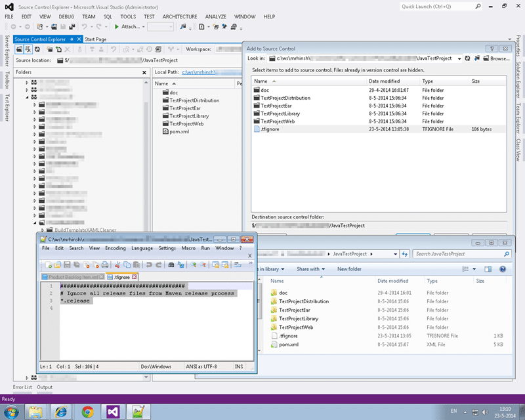This screenshot has width=525, height=420.
Task: Sort by Date modified in Add to Source Control
Action: 384,81
